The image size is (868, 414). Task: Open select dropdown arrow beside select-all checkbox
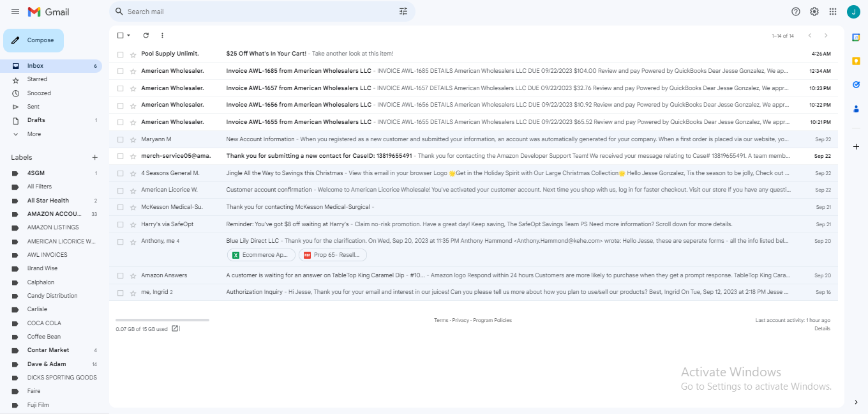pyautogui.click(x=129, y=36)
